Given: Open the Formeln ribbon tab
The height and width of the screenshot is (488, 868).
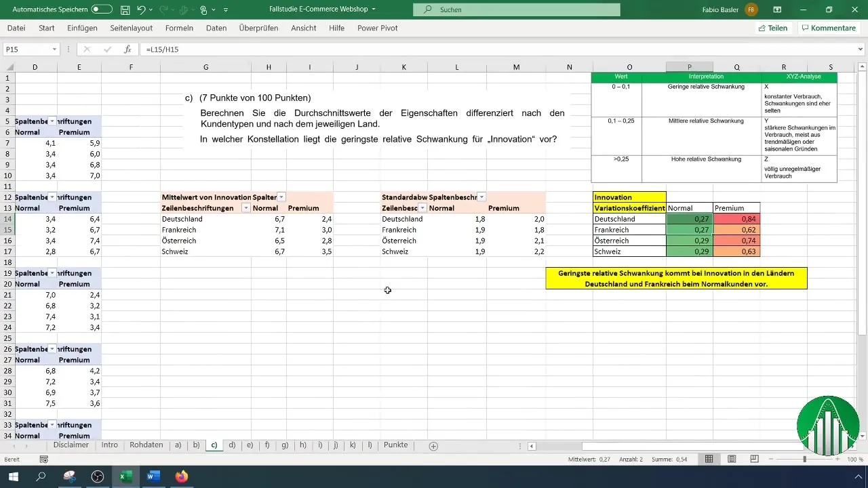Looking at the screenshot, I should (x=179, y=28).
